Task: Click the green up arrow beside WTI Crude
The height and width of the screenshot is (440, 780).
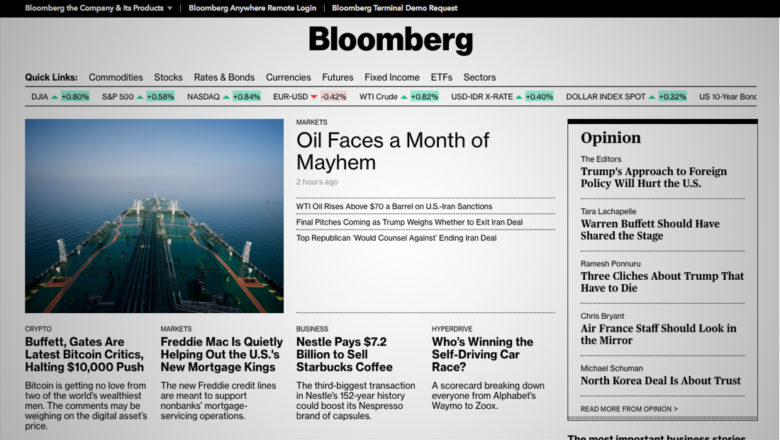Action: pos(404,97)
